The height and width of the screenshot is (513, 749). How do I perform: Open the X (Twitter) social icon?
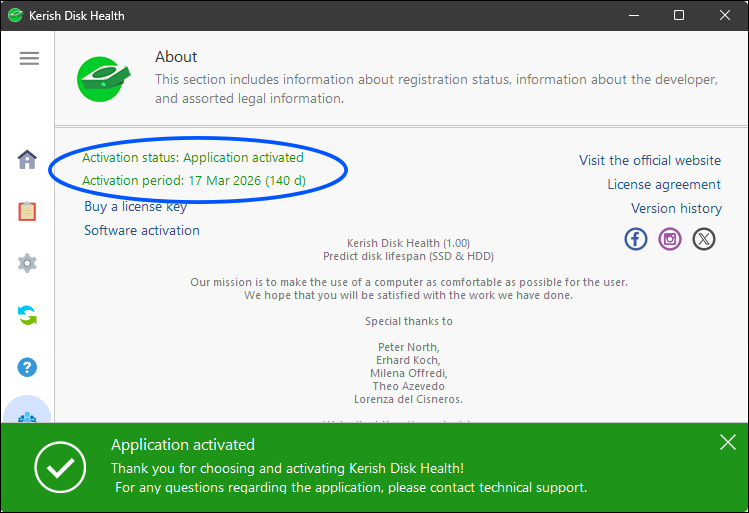pos(704,239)
